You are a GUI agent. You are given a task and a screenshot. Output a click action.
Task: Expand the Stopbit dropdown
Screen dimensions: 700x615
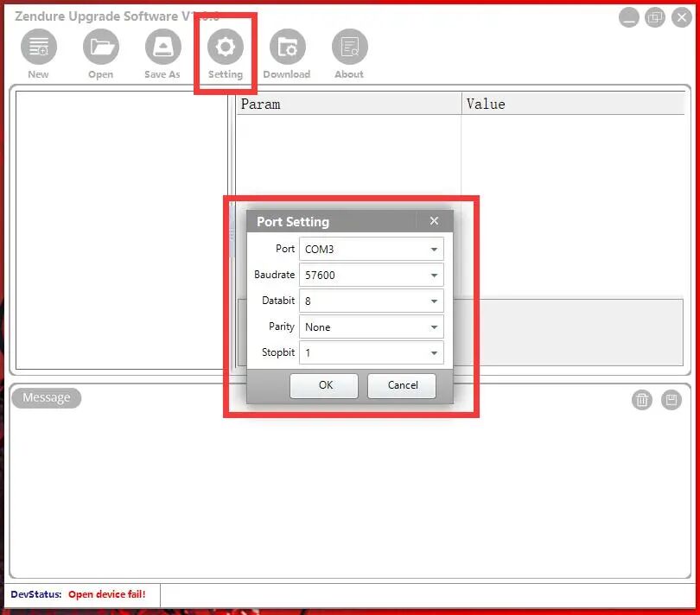click(x=371, y=352)
